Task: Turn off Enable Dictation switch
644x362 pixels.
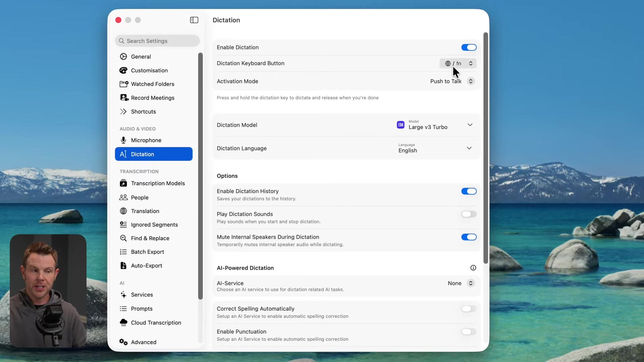Action: tap(469, 47)
